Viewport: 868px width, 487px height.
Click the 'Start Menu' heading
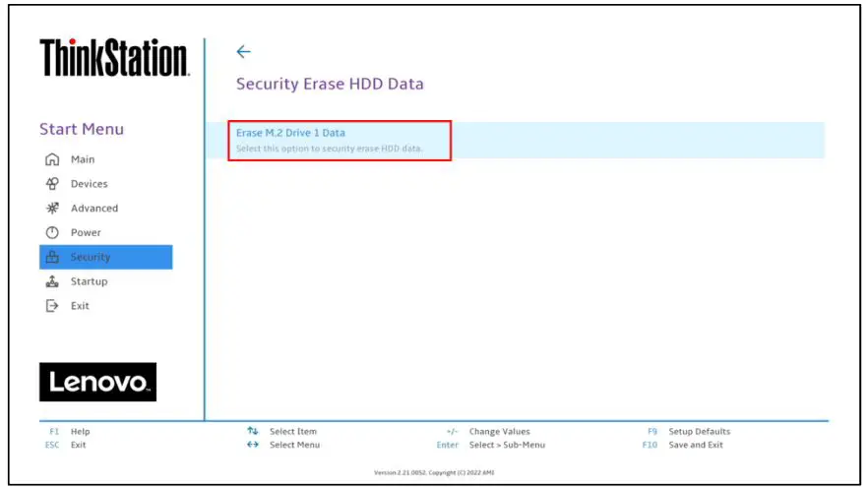(x=82, y=129)
